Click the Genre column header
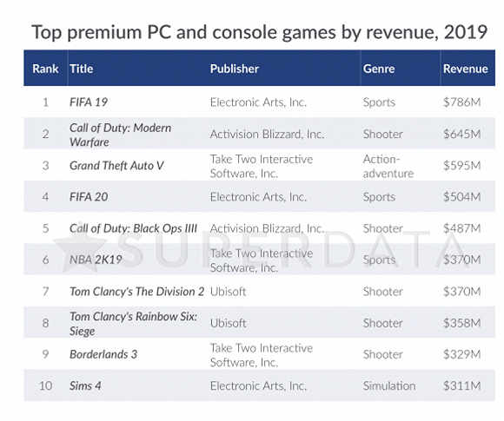 tap(379, 69)
